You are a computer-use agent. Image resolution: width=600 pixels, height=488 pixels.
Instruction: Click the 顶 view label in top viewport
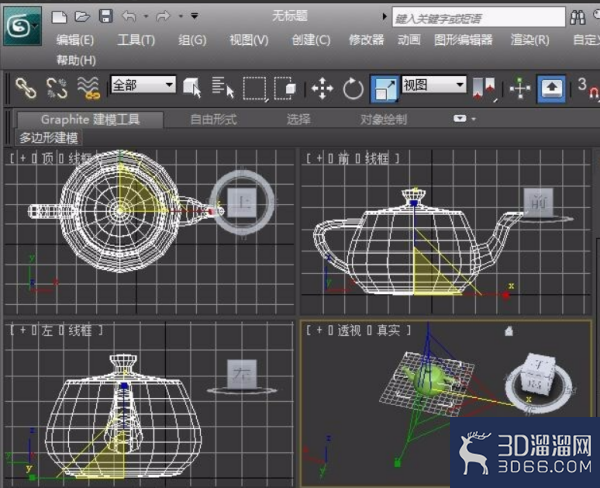click(47, 158)
